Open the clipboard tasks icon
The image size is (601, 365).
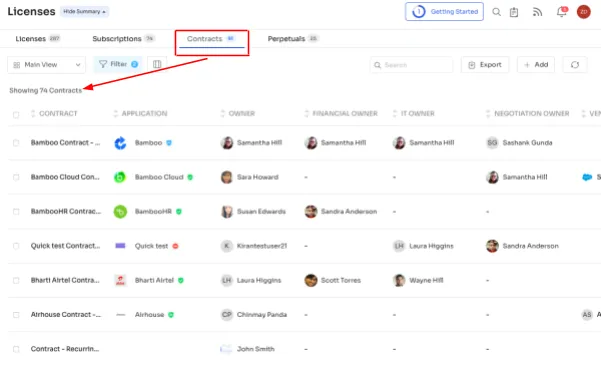(x=514, y=12)
